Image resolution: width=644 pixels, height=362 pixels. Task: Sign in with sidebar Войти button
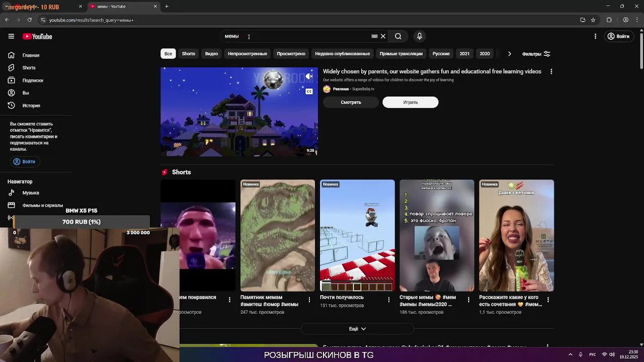point(24,161)
